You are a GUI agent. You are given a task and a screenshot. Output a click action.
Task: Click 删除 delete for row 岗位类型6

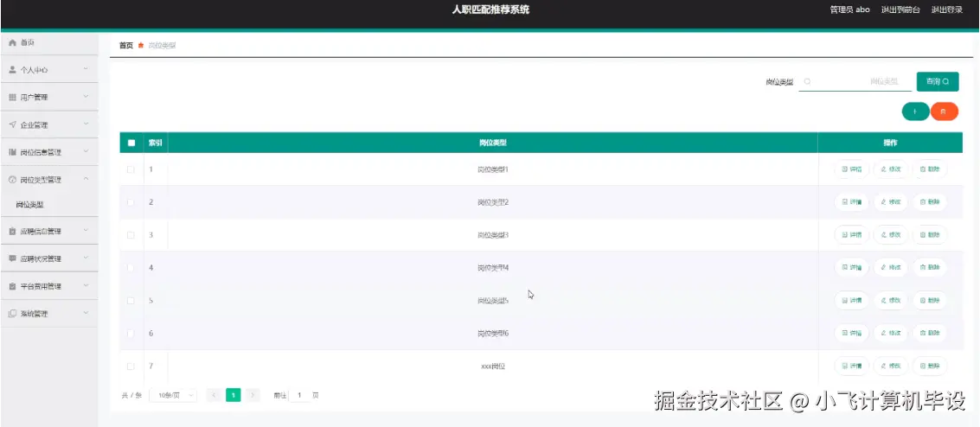[x=929, y=334]
